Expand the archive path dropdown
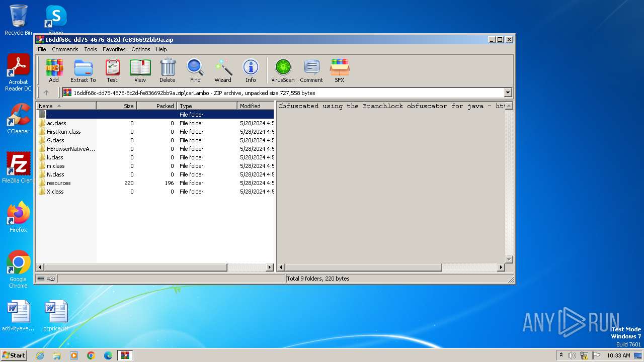This screenshot has height=362, width=644. coord(508,93)
